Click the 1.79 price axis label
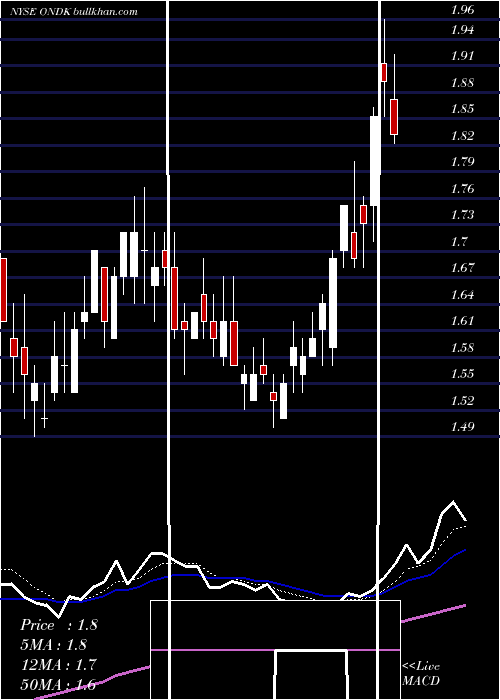 (462, 162)
